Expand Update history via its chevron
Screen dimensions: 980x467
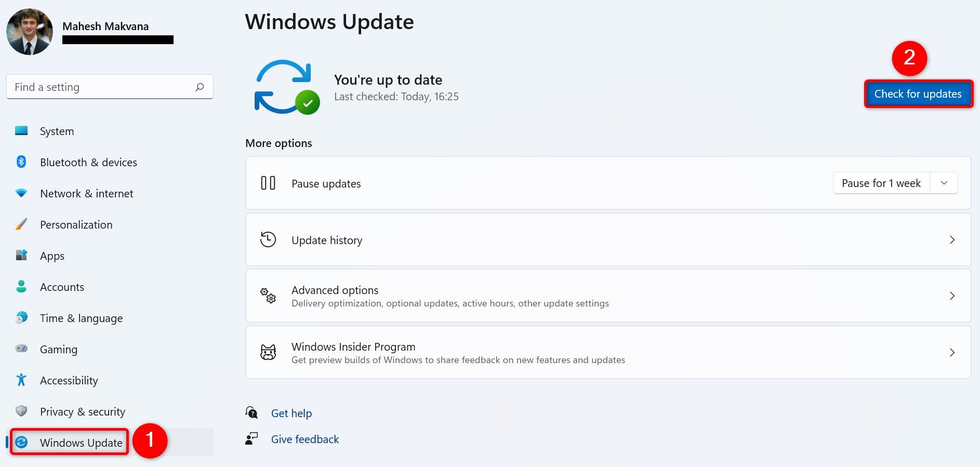(x=952, y=239)
